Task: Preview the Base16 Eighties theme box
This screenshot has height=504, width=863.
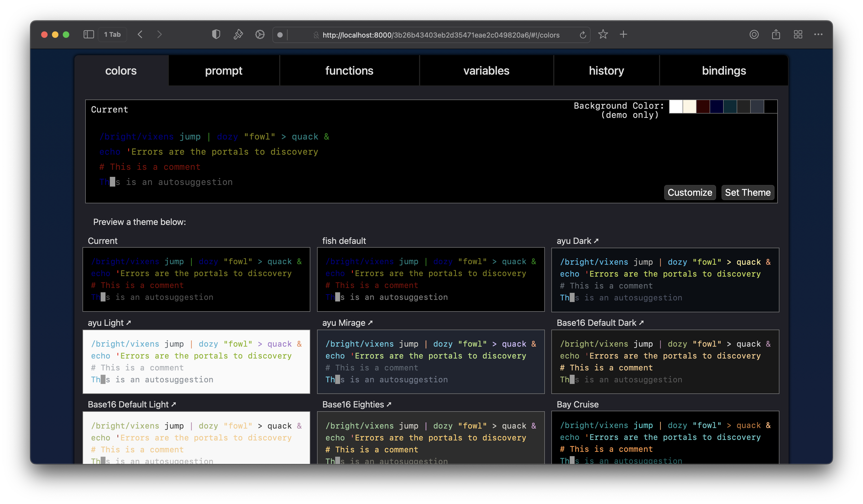Action: [431, 438]
